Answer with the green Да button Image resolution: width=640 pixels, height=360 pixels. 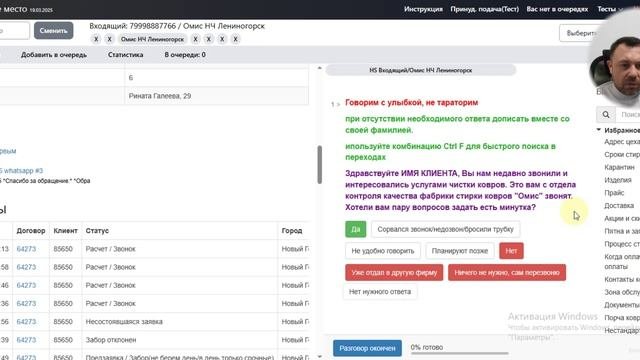click(x=356, y=229)
